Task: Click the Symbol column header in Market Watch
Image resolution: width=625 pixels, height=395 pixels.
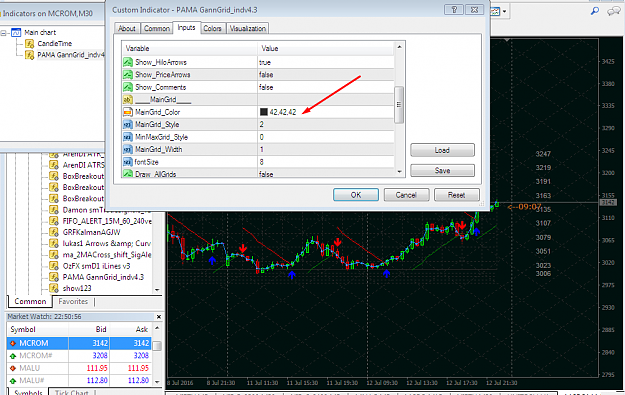Action: (x=38, y=329)
